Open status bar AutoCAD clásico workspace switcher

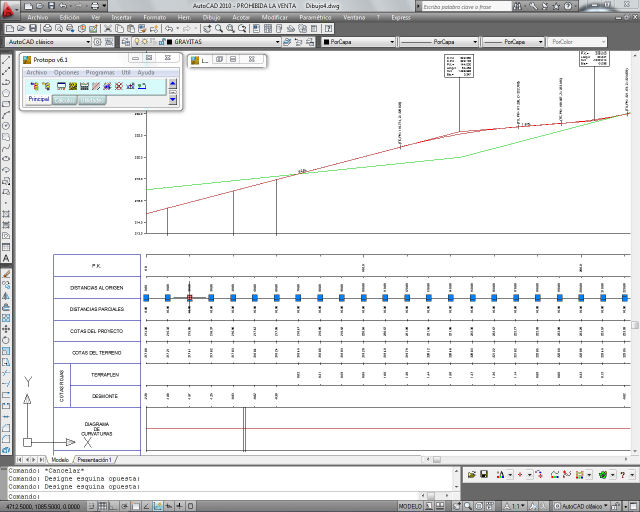581,506
